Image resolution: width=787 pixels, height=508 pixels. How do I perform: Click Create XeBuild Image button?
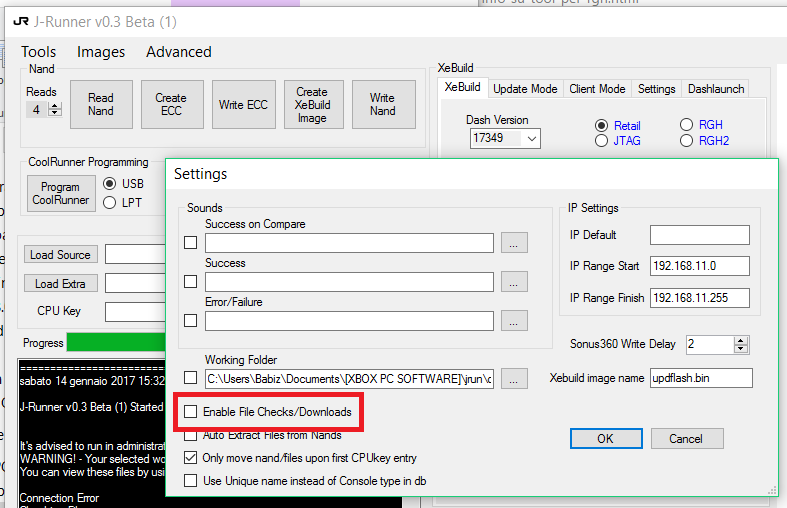click(x=313, y=104)
